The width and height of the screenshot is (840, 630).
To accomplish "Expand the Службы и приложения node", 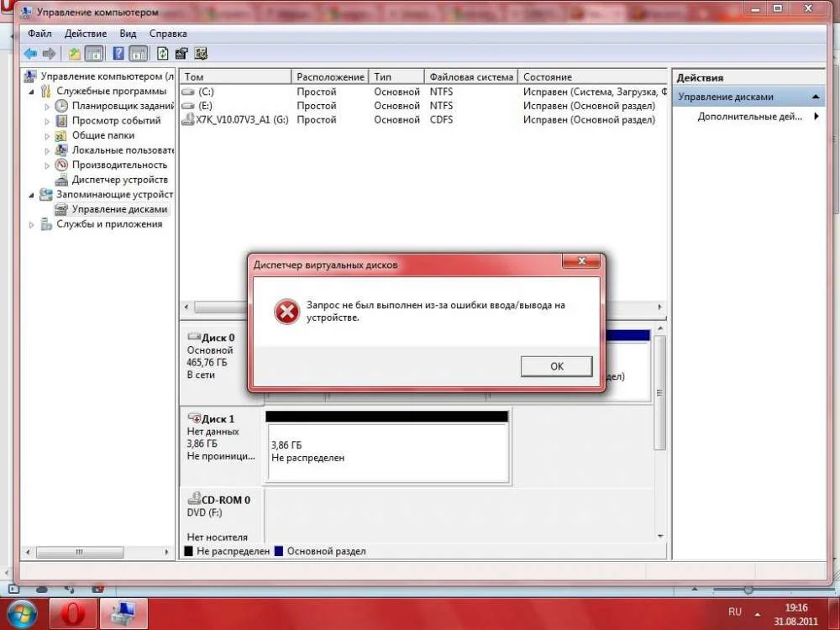I will coord(31,225).
